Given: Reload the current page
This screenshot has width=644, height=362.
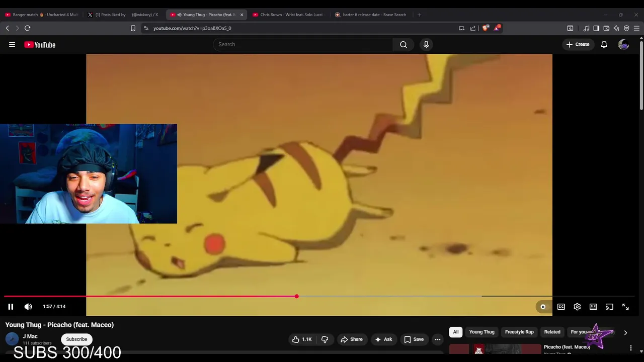Looking at the screenshot, I should [x=28, y=28].
